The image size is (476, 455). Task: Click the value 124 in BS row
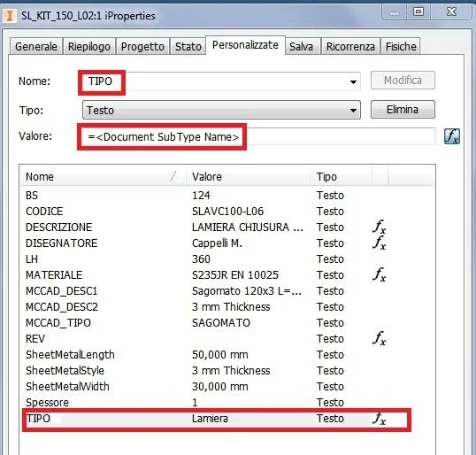[x=201, y=195]
